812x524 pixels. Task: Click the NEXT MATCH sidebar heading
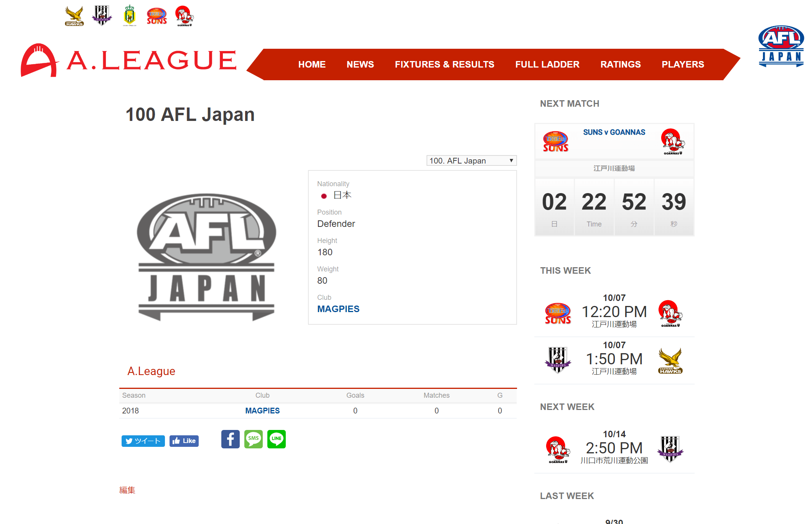(x=570, y=104)
